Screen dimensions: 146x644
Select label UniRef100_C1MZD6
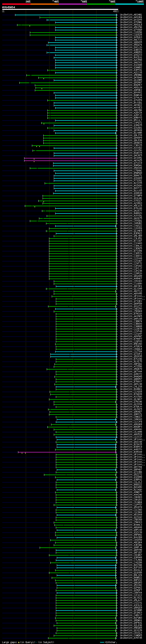pyautogui.click(x=131, y=32)
